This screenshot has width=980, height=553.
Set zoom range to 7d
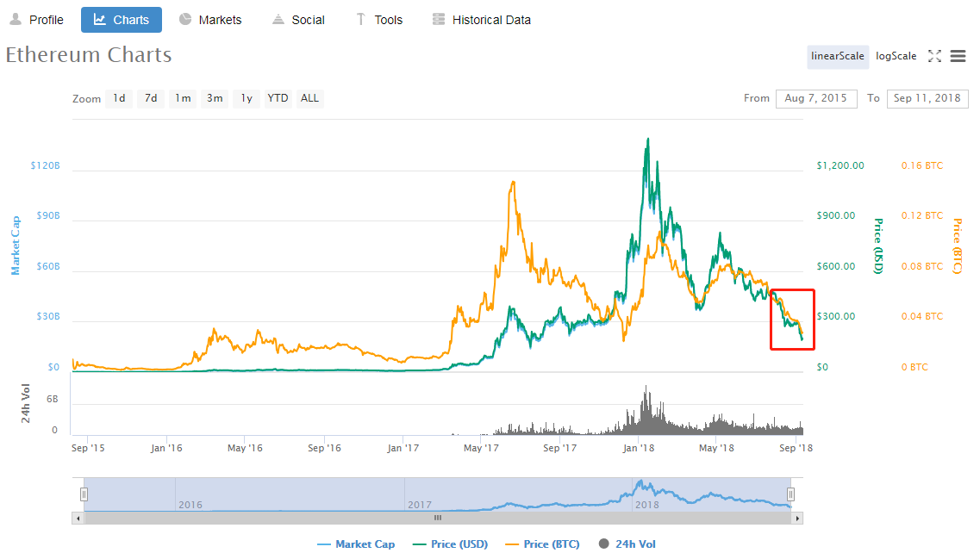151,98
